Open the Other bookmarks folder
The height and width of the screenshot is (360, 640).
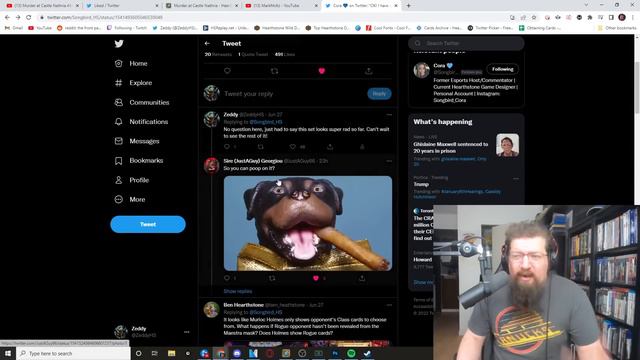tap(617, 28)
